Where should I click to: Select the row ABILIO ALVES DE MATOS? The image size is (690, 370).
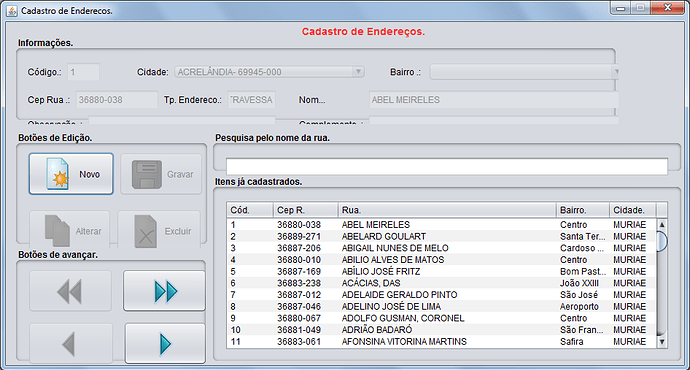click(x=441, y=260)
